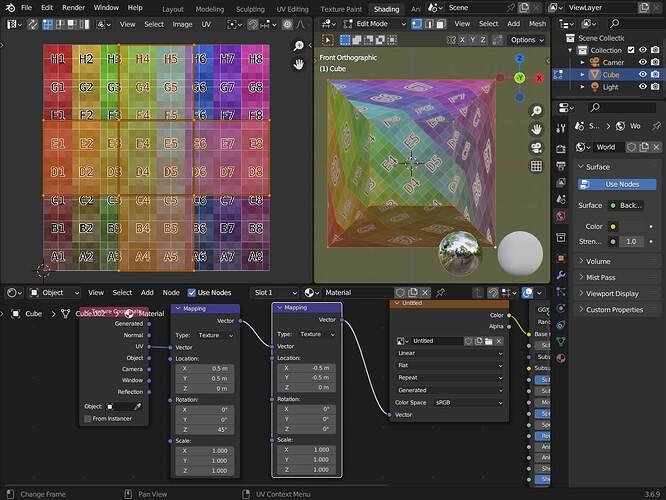Click green Y axis on navigation gizmo
Image resolution: width=666 pixels, height=500 pixels.
coord(519,78)
